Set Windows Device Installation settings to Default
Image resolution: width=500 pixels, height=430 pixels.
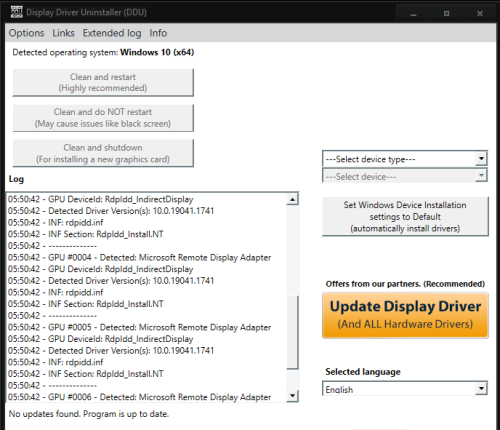405,217
